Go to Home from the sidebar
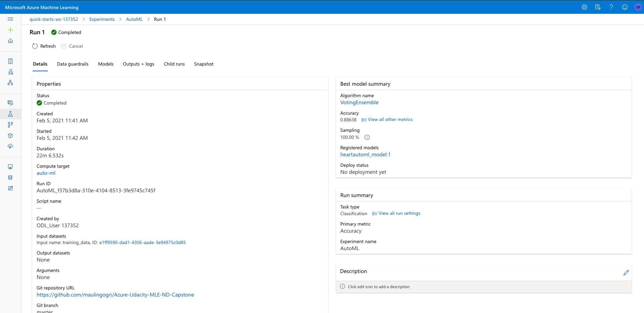 click(10, 41)
